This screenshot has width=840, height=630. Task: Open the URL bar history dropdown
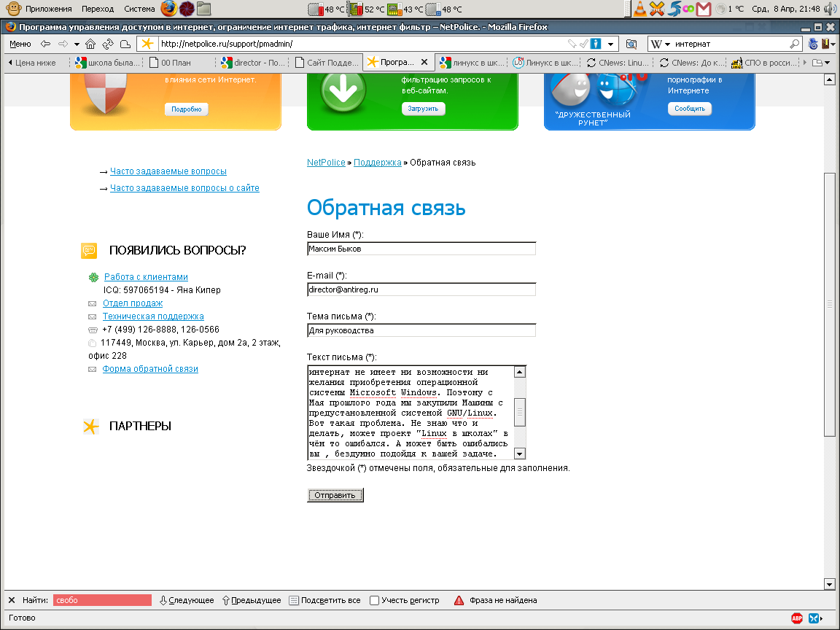pos(611,44)
